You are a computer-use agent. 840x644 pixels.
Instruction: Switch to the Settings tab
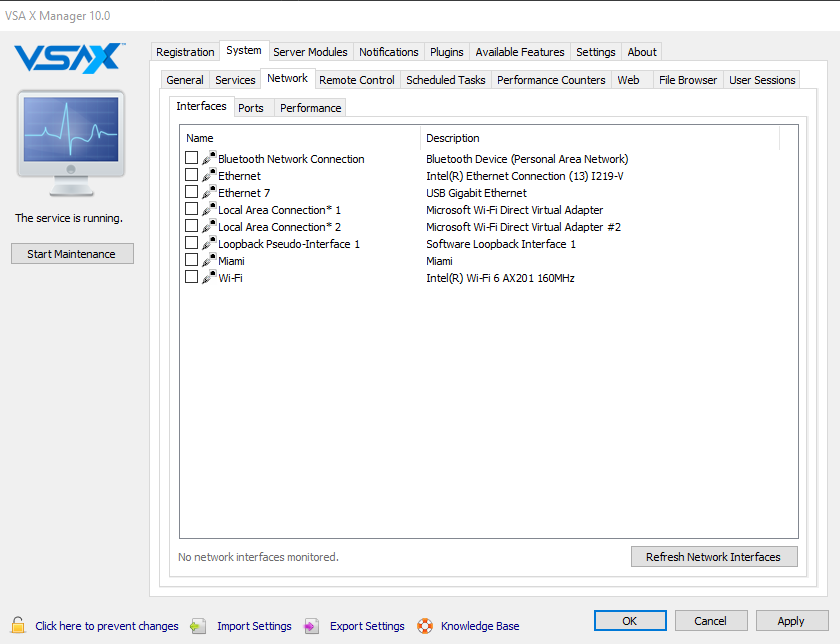596,52
